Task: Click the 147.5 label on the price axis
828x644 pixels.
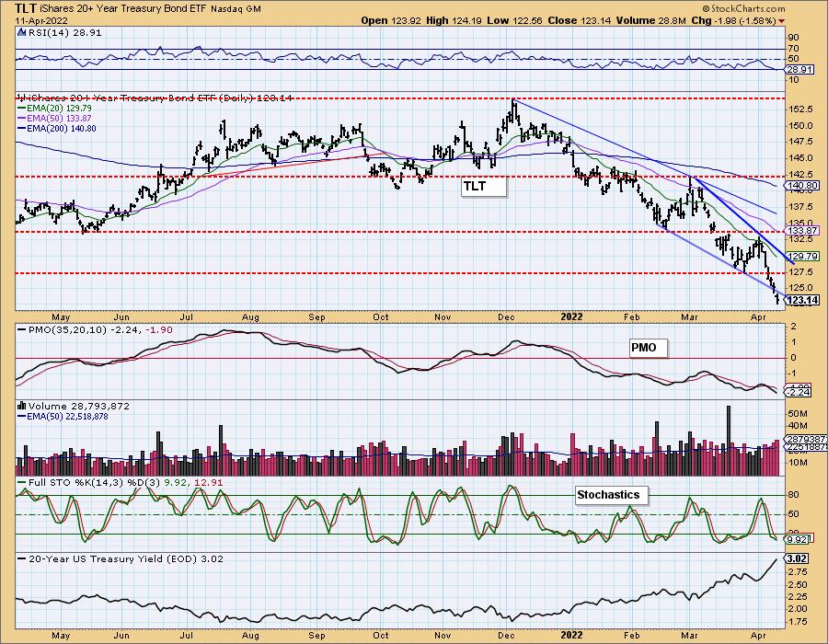Action: click(x=802, y=142)
